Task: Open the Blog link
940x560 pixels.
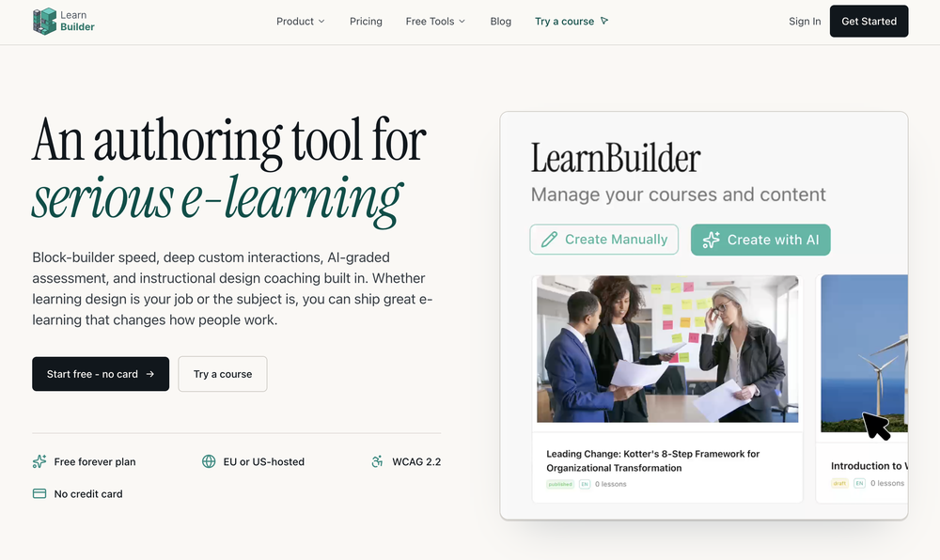Action: pyautogui.click(x=501, y=21)
